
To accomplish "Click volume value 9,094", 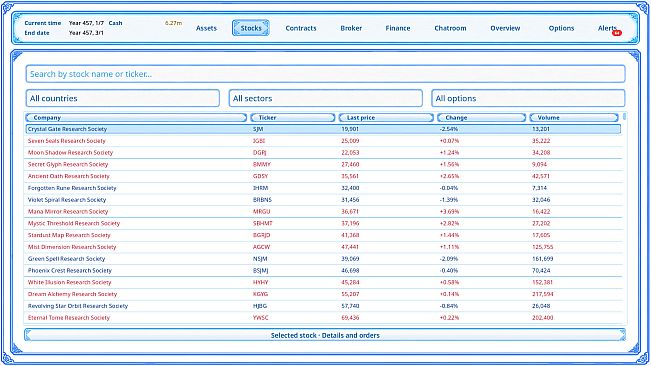I will [539, 164].
